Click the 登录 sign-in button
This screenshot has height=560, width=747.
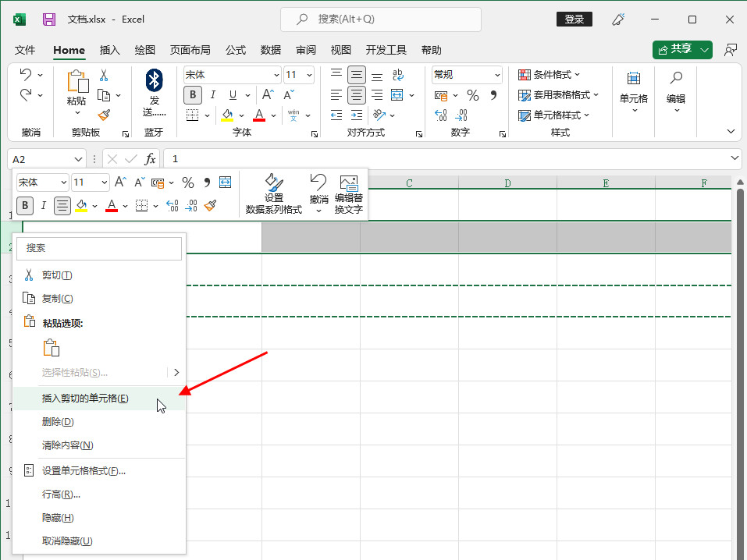coord(574,19)
